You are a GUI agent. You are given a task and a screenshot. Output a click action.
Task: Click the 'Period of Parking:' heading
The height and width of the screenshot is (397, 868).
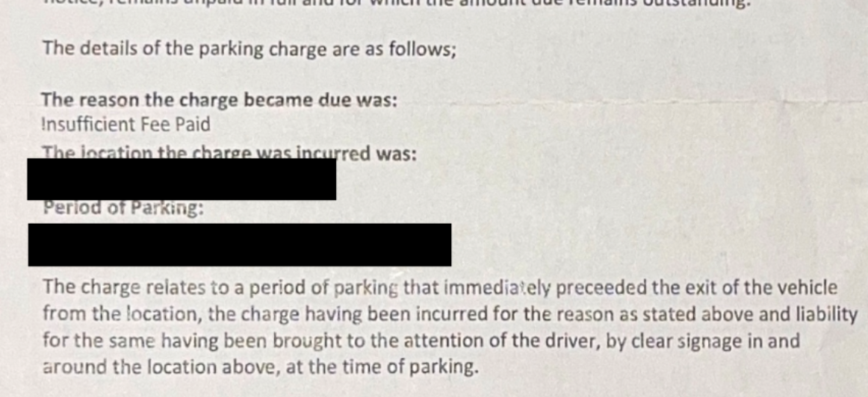pyautogui.click(x=123, y=208)
